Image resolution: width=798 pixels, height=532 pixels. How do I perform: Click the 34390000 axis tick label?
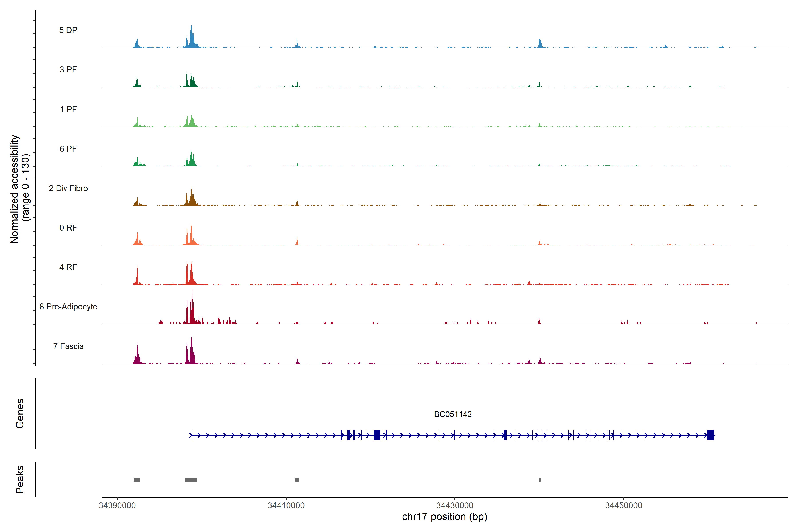[117, 505]
